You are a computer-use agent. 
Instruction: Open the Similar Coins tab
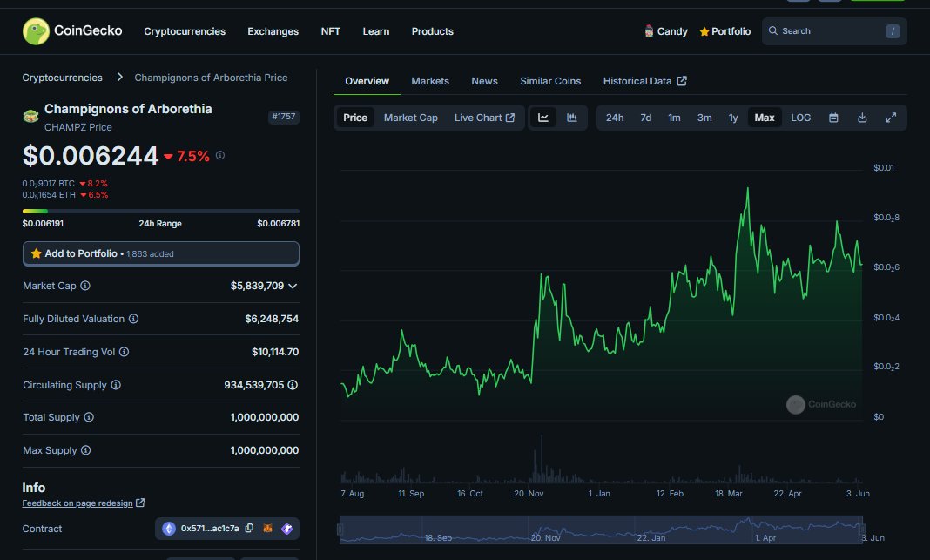550,80
